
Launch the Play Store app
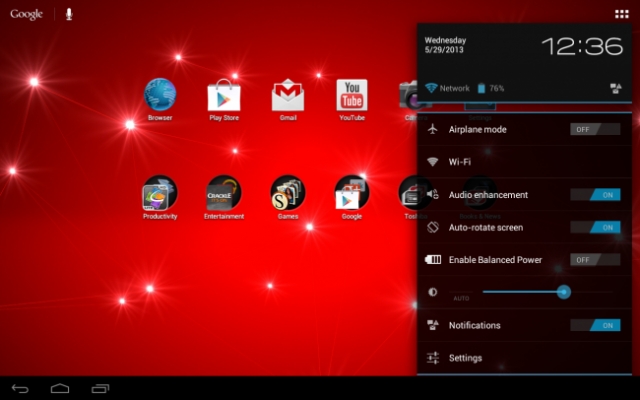pos(224,96)
